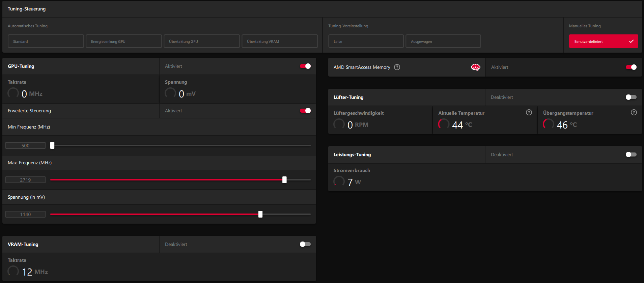The width and height of the screenshot is (644, 283).
Task: Click the Min Frequenz value field 500
Action: (25, 145)
